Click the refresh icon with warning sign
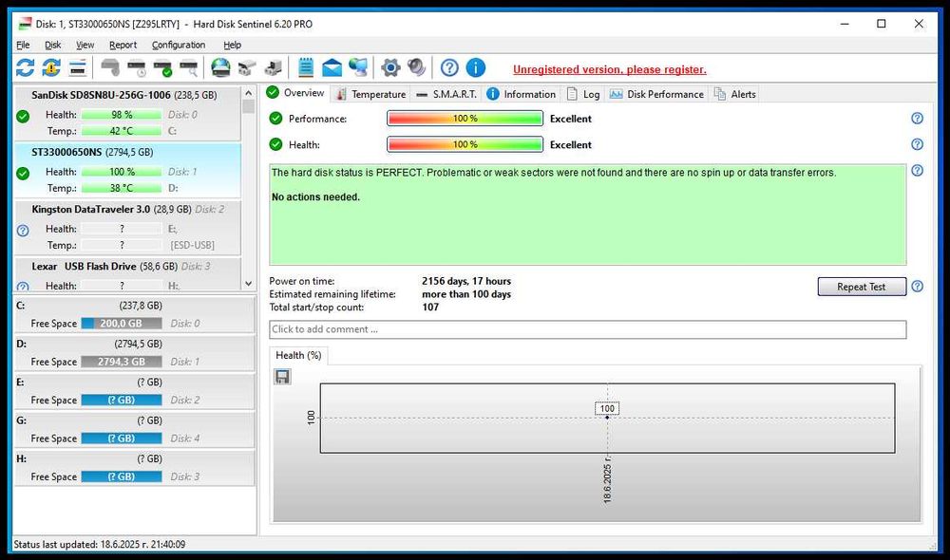950x560 pixels. (x=51, y=67)
